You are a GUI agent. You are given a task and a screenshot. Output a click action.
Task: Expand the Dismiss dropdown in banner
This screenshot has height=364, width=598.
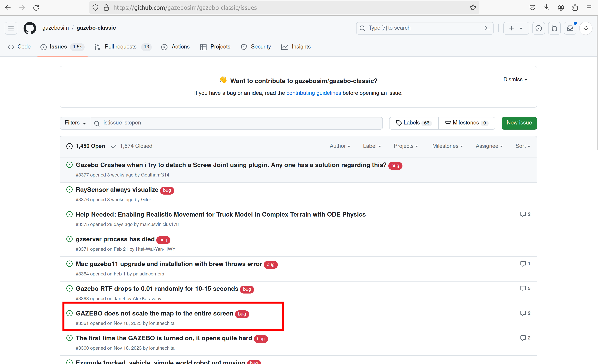pyautogui.click(x=515, y=79)
